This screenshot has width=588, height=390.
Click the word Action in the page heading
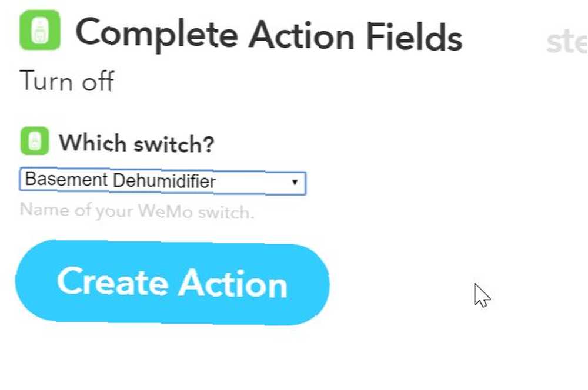point(302,36)
